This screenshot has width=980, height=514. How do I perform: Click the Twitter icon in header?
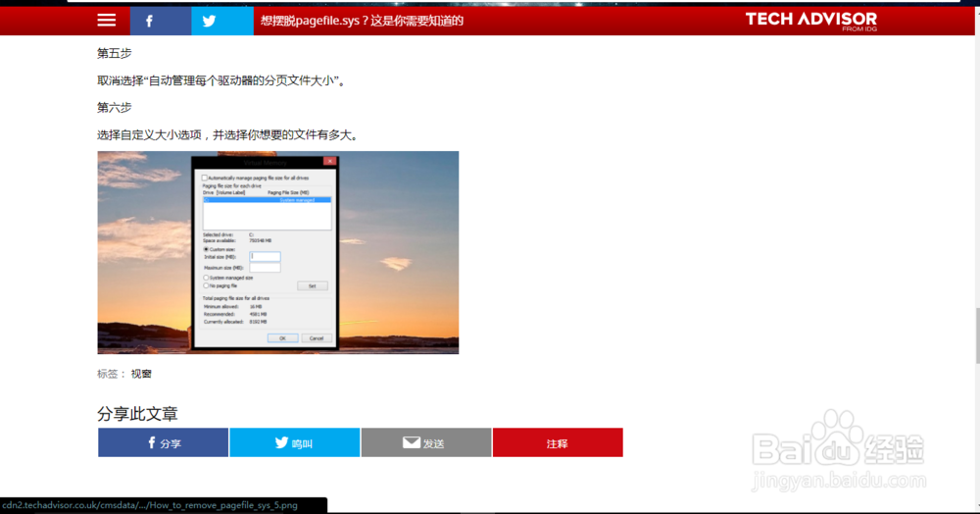click(222, 21)
